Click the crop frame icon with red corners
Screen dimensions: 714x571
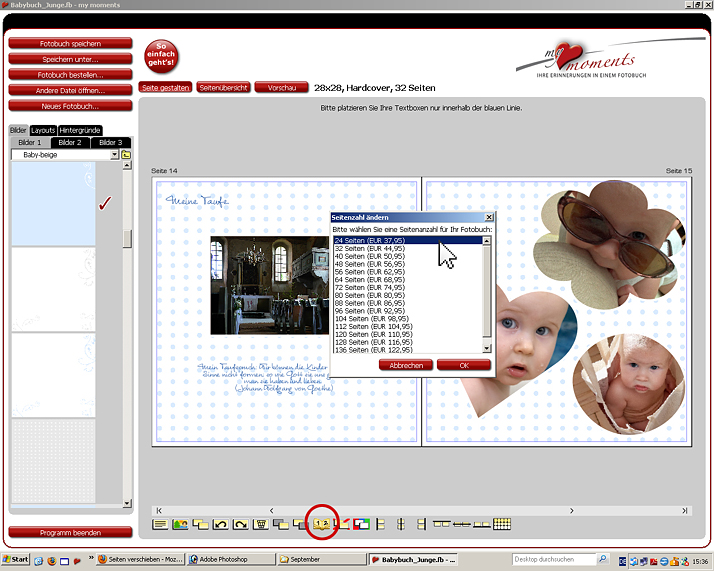pyautogui.click(x=342, y=525)
